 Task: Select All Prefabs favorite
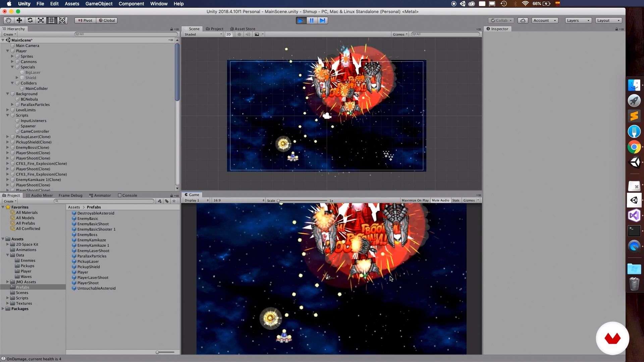click(x=25, y=223)
